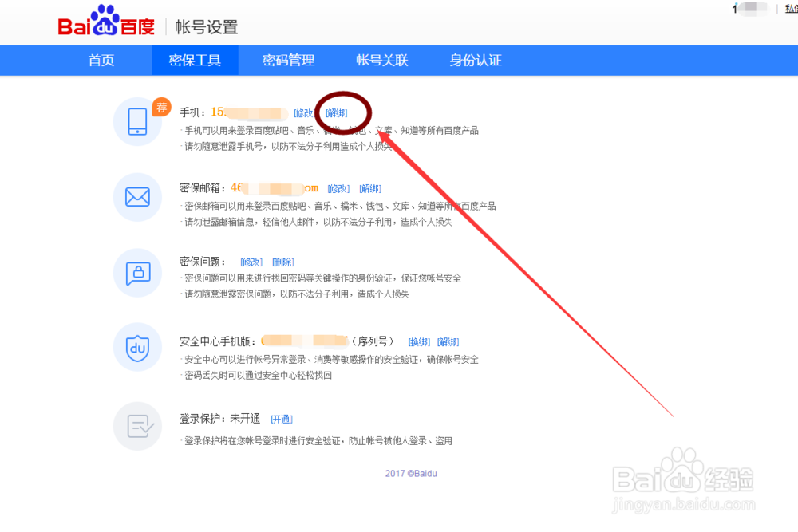Image resolution: width=798 pixels, height=532 pixels.
Task: Open the 帐号关联 tab
Action: point(382,60)
